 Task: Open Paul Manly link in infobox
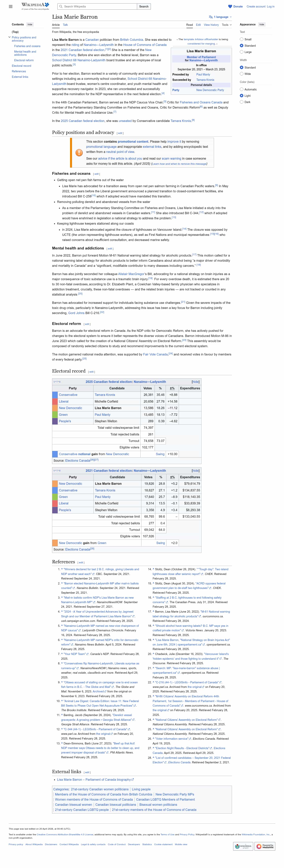coord(203,74)
